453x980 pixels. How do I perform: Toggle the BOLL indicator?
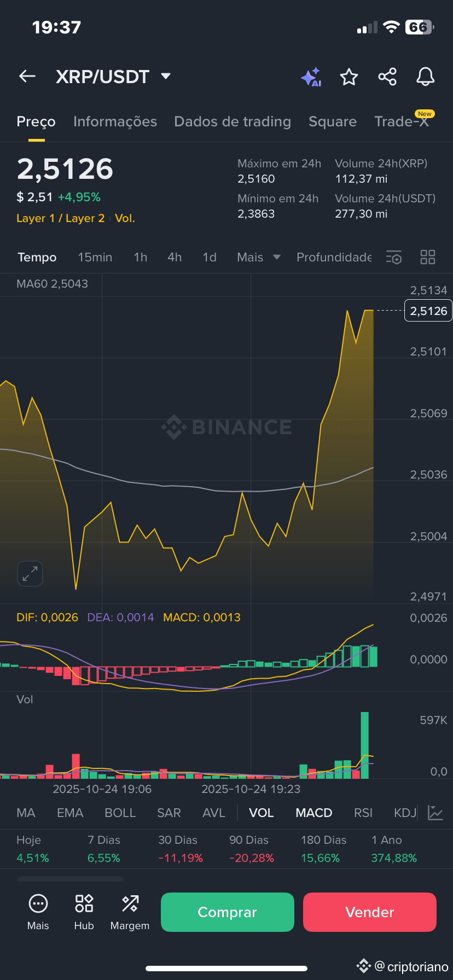coord(120,813)
